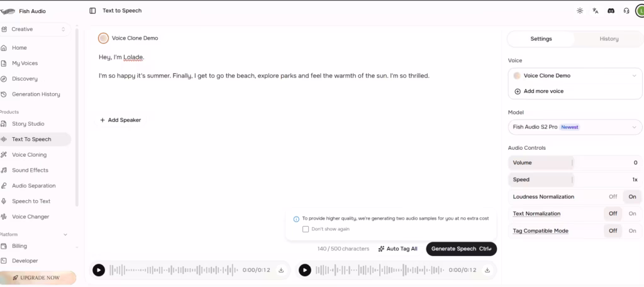Click the Story Studio icon
Image resolution: width=644 pixels, height=287 pixels.
pos(4,124)
